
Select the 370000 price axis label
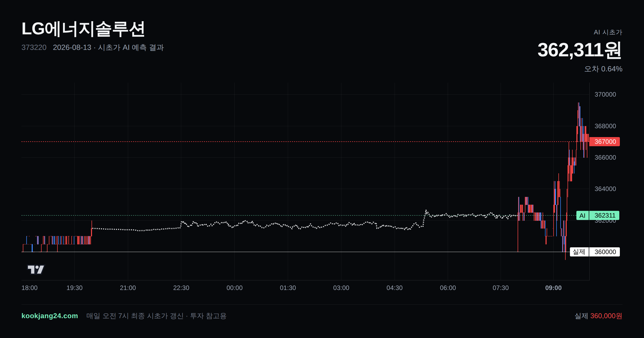pos(605,94)
